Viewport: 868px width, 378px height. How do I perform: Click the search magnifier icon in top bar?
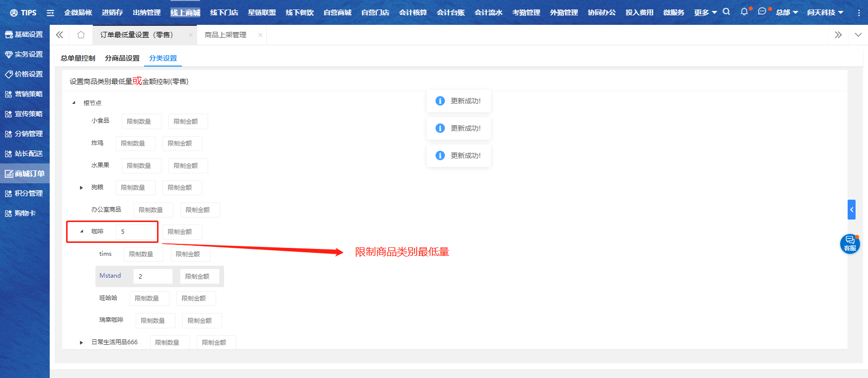(x=726, y=12)
